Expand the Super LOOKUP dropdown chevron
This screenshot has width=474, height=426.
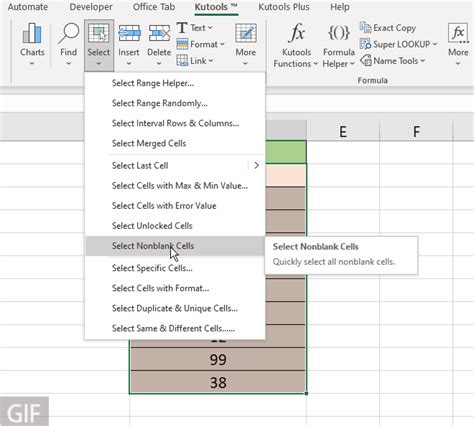coord(435,44)
